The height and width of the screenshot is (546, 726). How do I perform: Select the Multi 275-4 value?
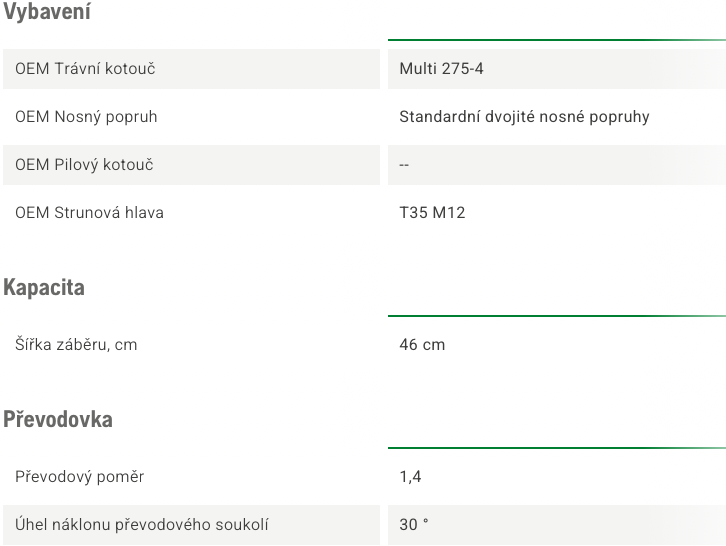pyautogui.click(x=441, y=69)
